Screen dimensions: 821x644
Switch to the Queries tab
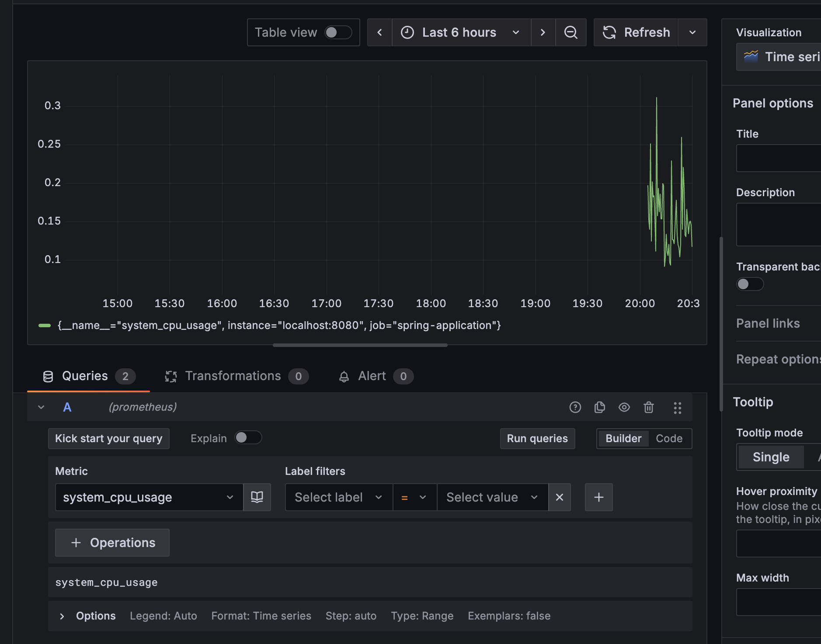89,376
